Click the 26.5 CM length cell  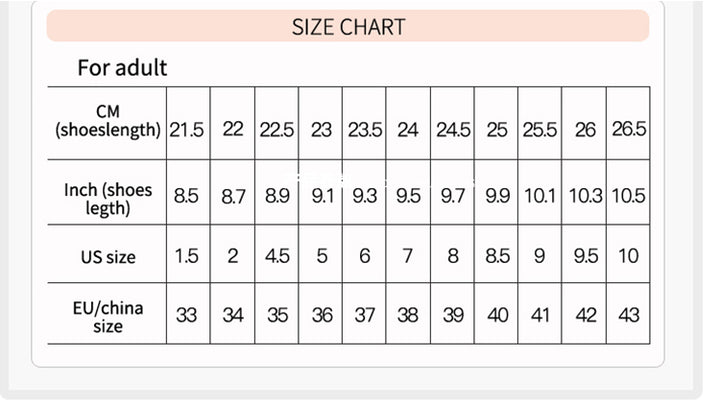629,129
